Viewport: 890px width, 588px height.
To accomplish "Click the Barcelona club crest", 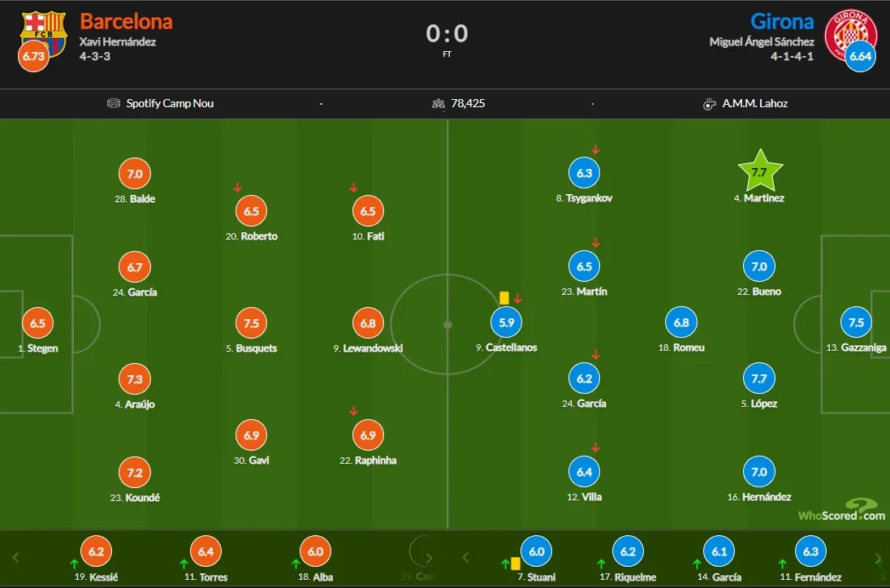I will coord(44,31).
